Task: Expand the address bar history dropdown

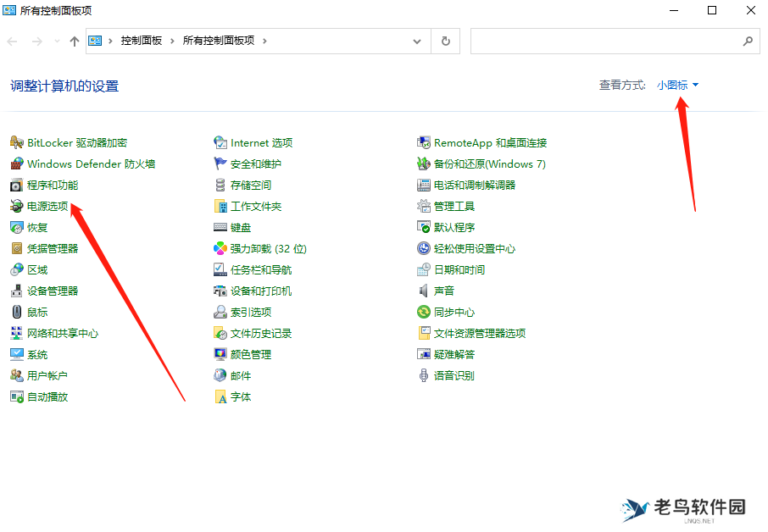Action: 416,40
